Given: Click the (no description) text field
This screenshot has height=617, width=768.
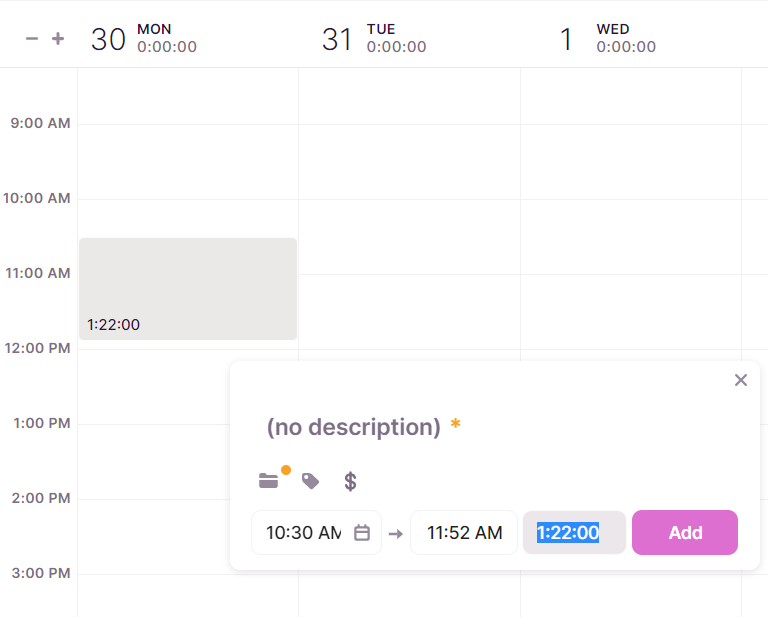Looking at the screenshot, I should 354,427.
